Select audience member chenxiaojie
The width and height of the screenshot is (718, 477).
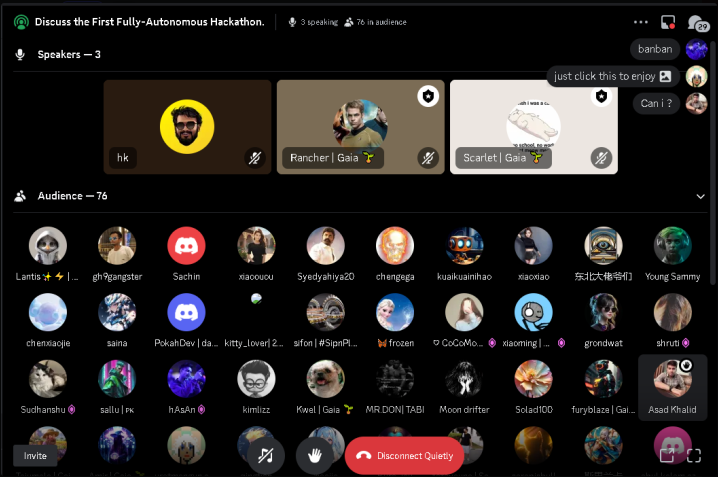(x=48, y=321)
